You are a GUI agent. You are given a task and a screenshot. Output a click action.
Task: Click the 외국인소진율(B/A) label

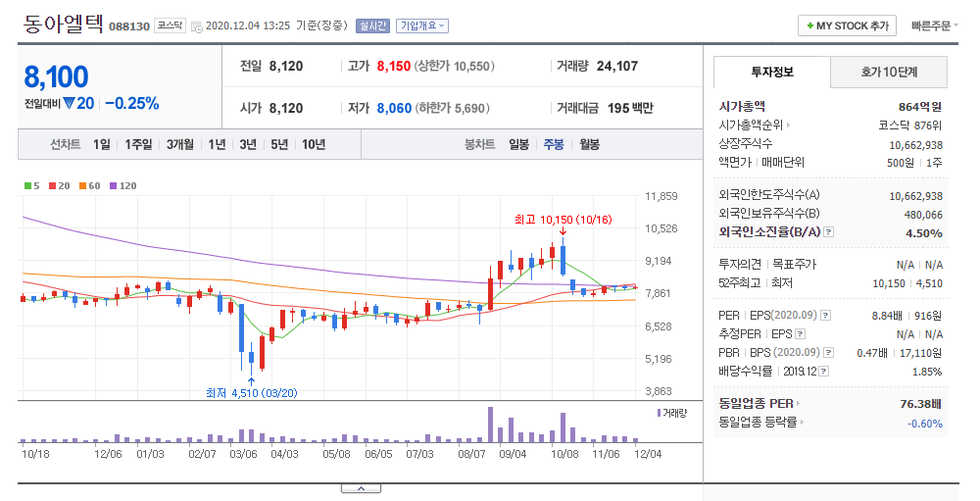pyautogui.click(x=769, y=232)
